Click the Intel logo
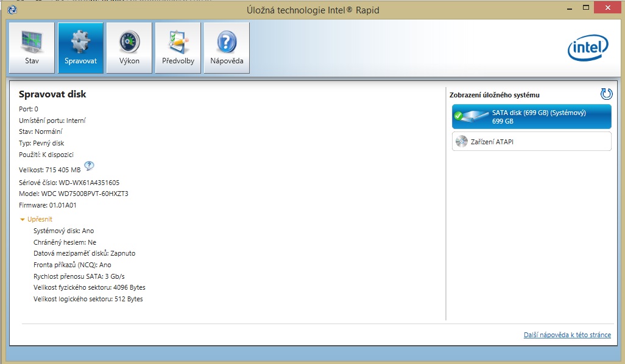Image resolution: width=625 pixels, height=364 pixels. tap(588, 48)
